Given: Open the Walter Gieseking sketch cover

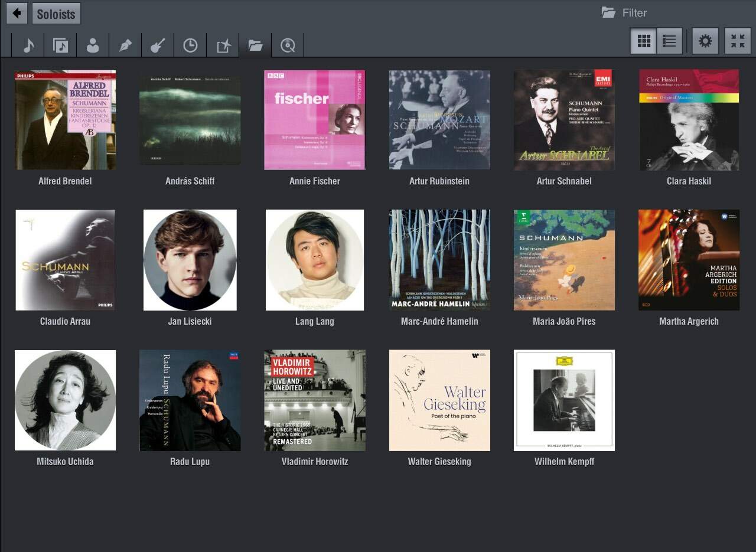Looking at the screenshot, I should 439,400.
